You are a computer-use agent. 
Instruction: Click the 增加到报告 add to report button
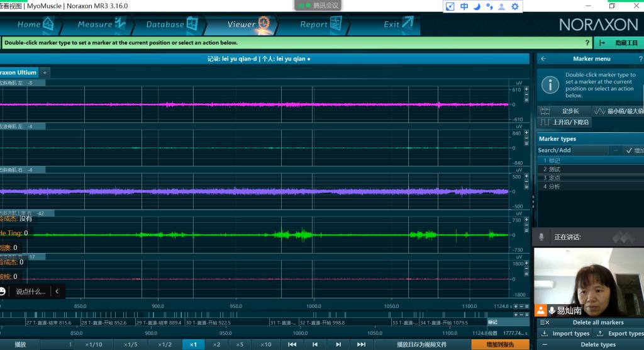pos(500,344)
